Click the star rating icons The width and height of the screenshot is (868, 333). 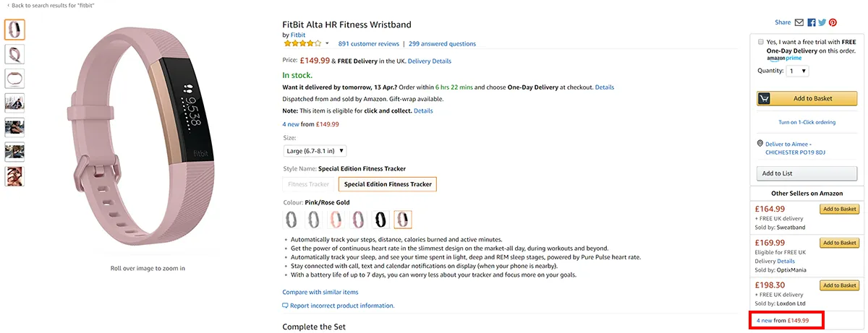(x=302, y=43)
